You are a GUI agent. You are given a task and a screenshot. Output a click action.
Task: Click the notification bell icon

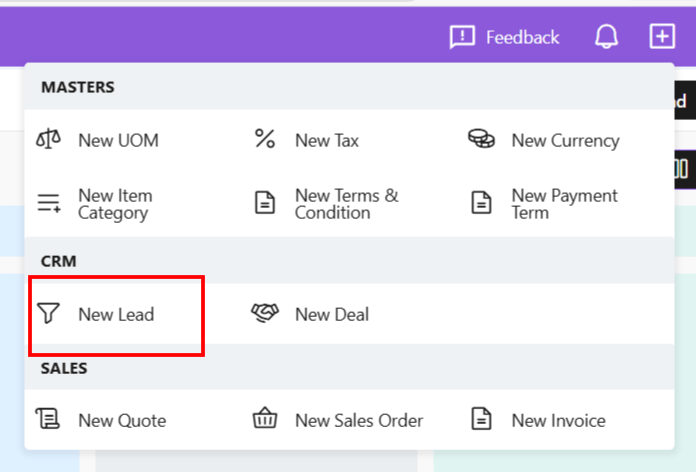pyautogui.click(x=606, y=37)
